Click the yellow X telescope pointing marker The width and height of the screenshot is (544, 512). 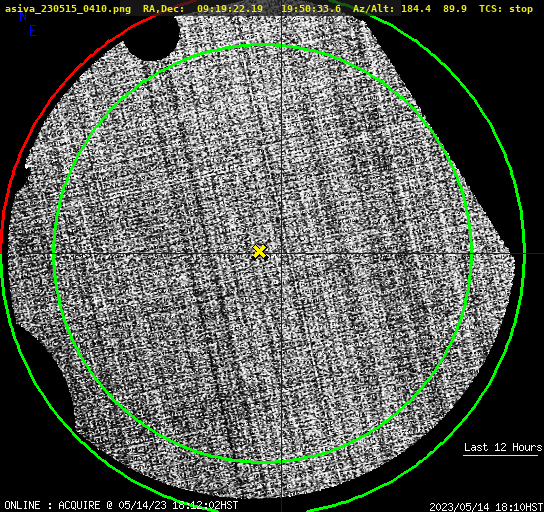[x=259, y=251]
